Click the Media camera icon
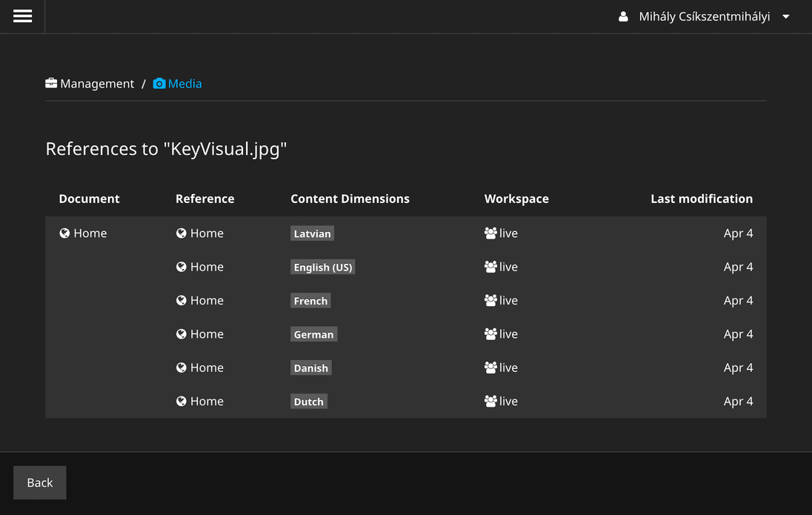The image size is (812, 515). 159,84
